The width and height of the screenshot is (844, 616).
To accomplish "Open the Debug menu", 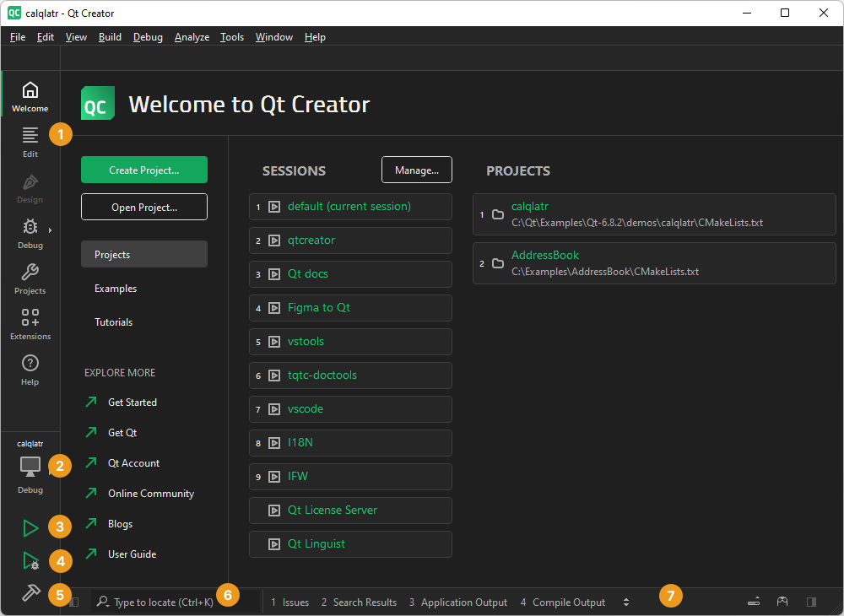I will click(148, 37).
